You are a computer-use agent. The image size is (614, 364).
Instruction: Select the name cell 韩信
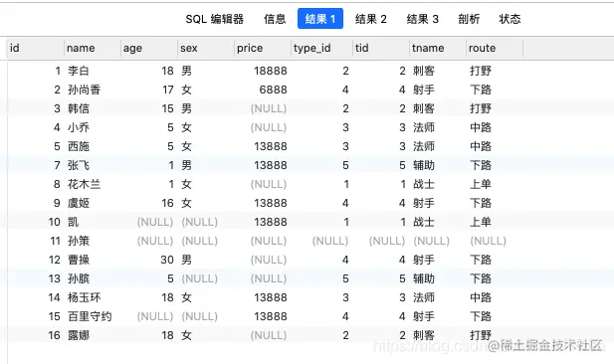point(79,108)
